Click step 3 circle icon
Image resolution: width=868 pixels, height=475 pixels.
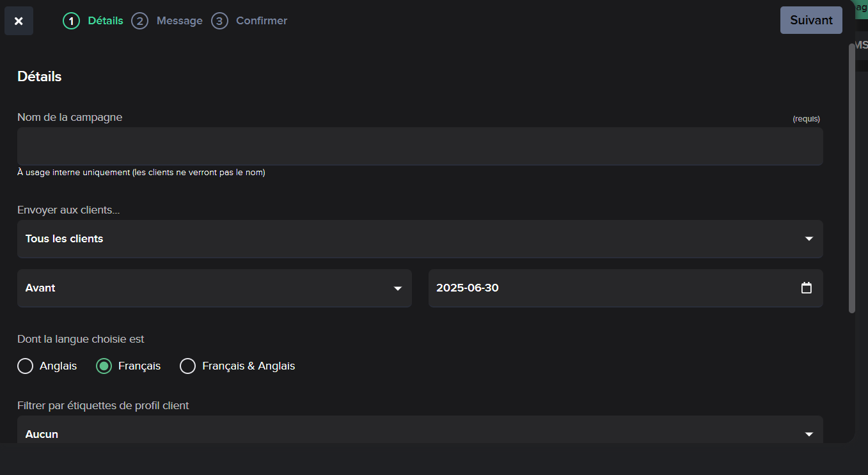coord(219,21)
